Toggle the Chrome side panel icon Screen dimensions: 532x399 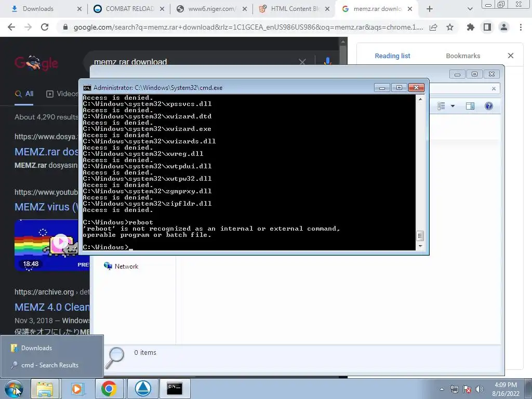click(x=487, y=27)
